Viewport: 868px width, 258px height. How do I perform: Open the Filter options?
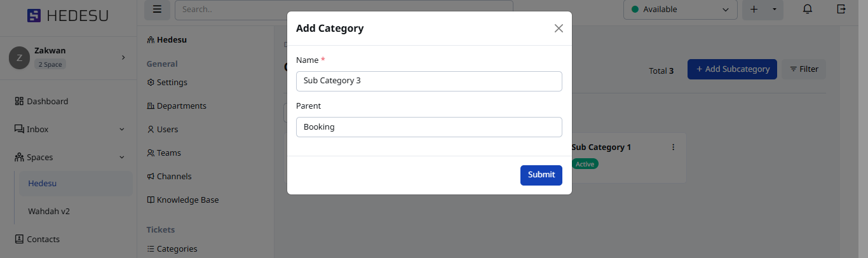[x=804, y=69]
